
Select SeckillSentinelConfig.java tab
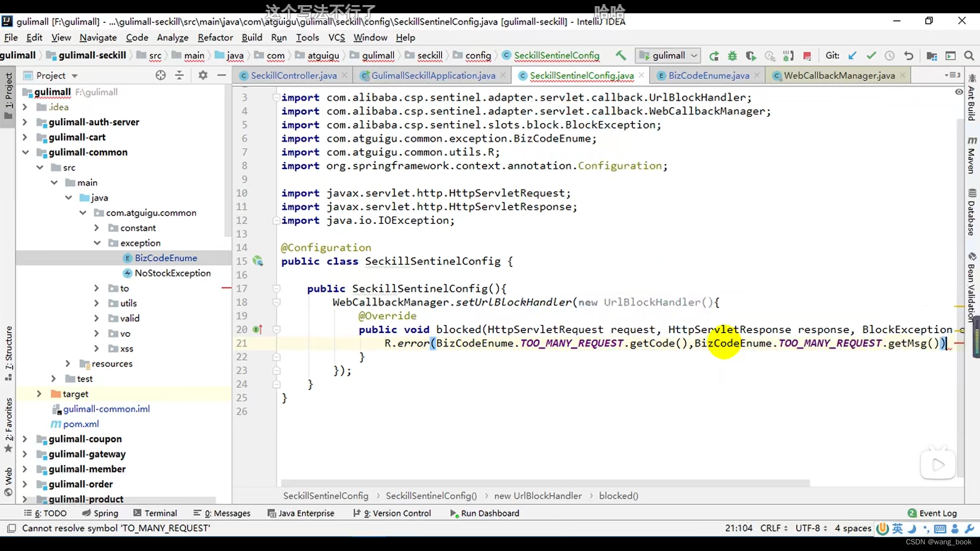(x=580, y=76)
